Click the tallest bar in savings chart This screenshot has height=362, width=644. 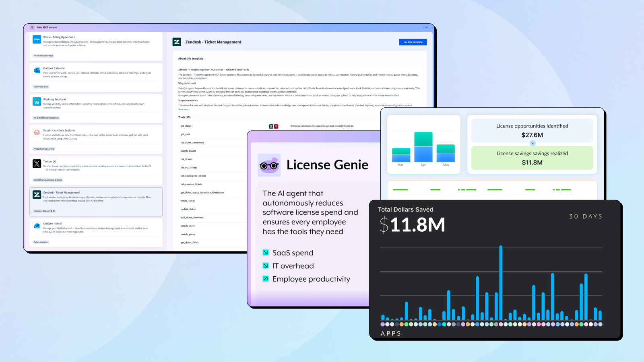pyautogui.click(x=501, y=282)
